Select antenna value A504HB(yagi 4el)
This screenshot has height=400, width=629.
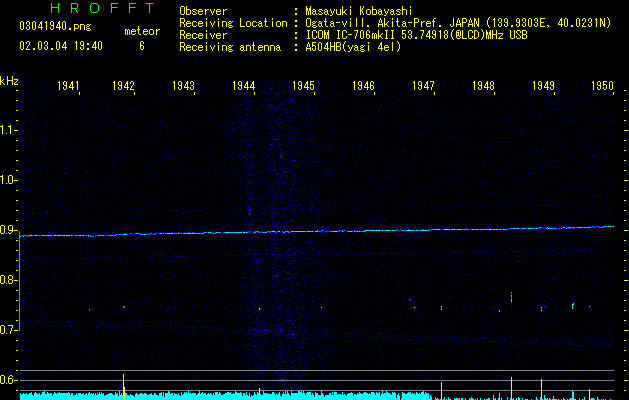(353, 47)
